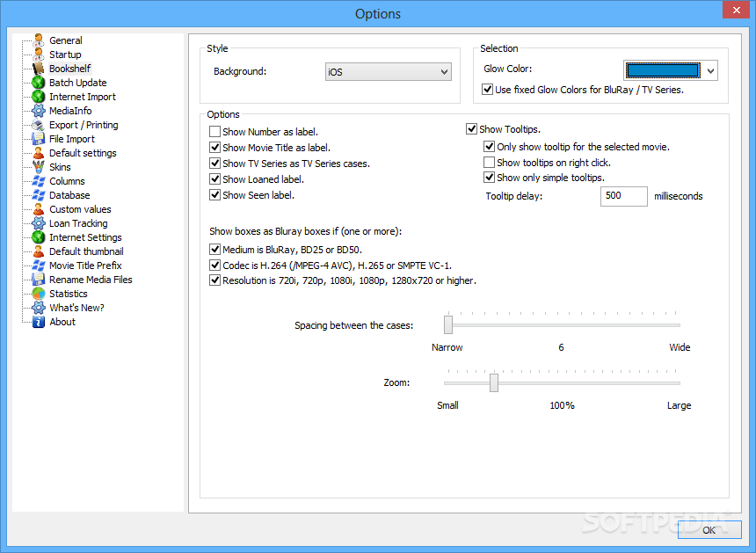This screenshot has height=553, width=756.
Task: Click the Internet Settings globe icon
Action: pos(39,237)
